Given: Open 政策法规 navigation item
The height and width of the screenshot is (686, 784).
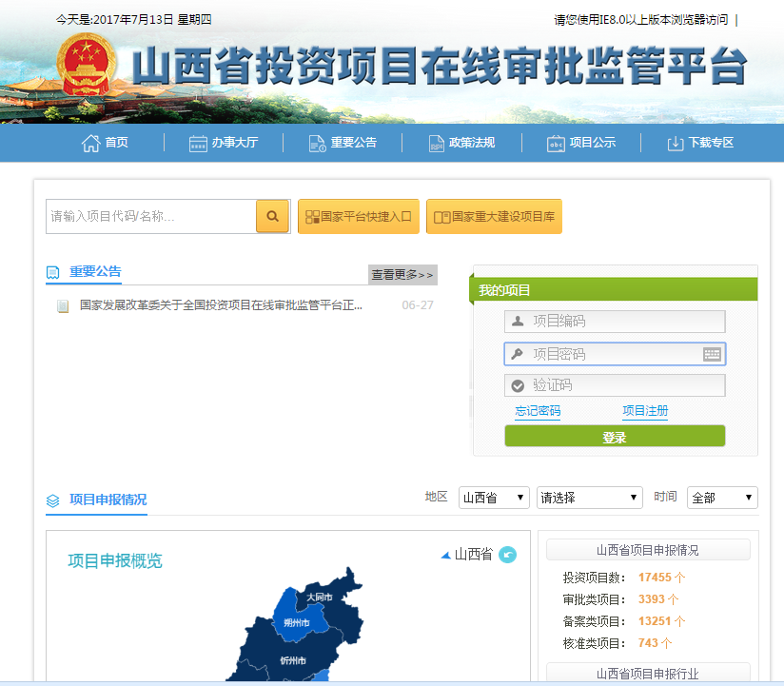Looking at the screenshot, I should [461, 143].
